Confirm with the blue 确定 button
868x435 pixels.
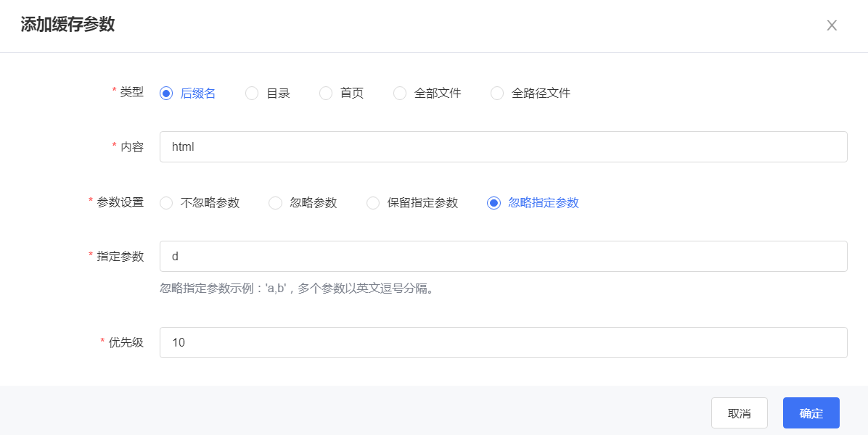pyautogui.click(x=811, y=413)
